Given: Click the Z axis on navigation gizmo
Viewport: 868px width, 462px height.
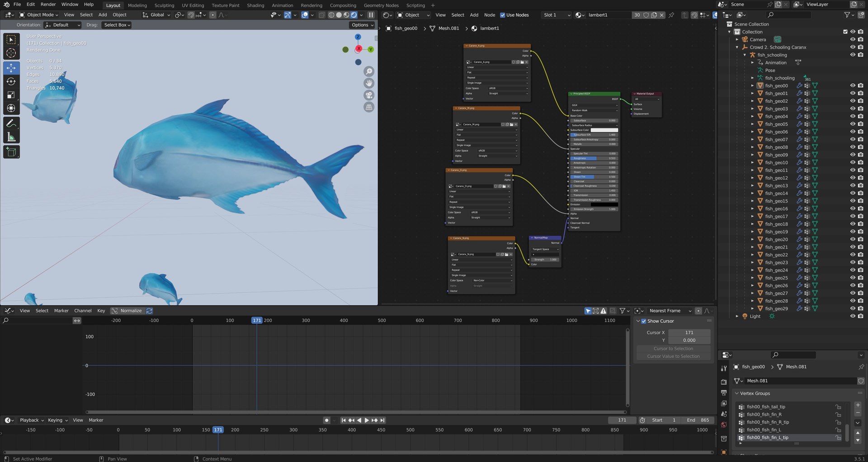Looking at the screenshot, I should [358, 37].
